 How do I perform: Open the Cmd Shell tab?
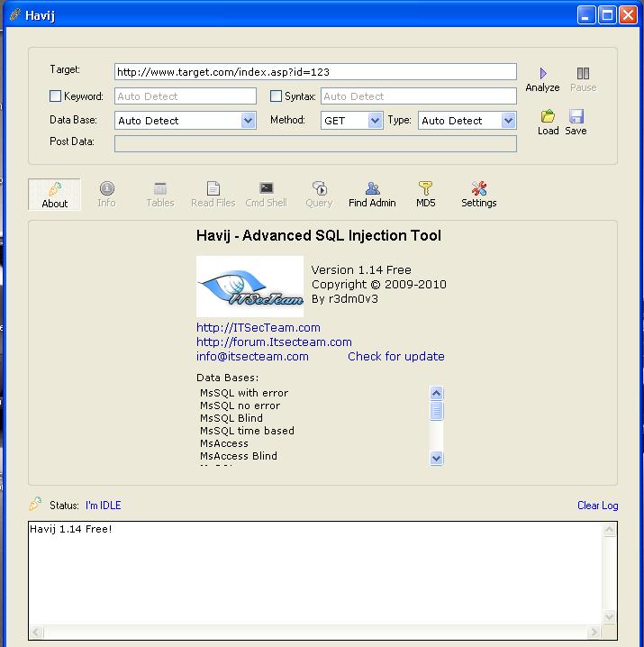(x=266, y=195)
